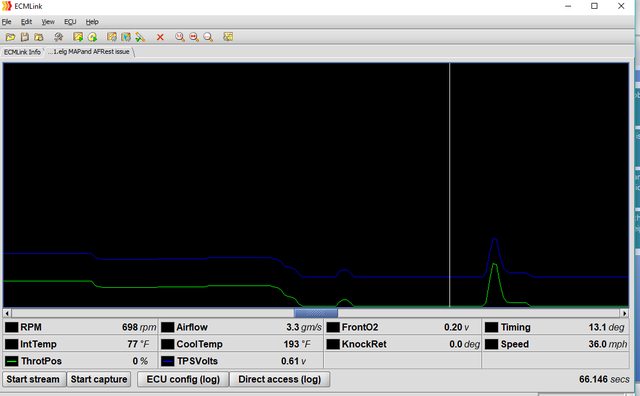Open the wrench settings toolbar icon
The image size is (640, 396).
tap(58, 37)
